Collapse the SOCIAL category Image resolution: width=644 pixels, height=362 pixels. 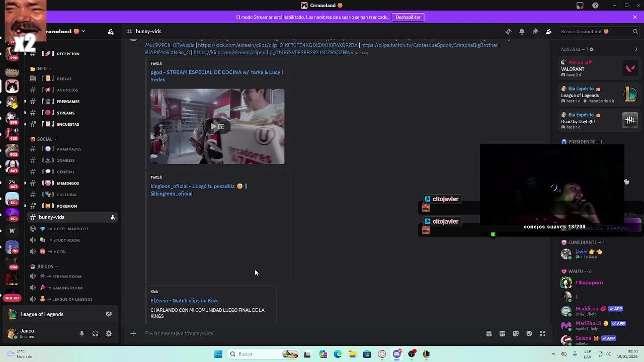pos(44,139)
